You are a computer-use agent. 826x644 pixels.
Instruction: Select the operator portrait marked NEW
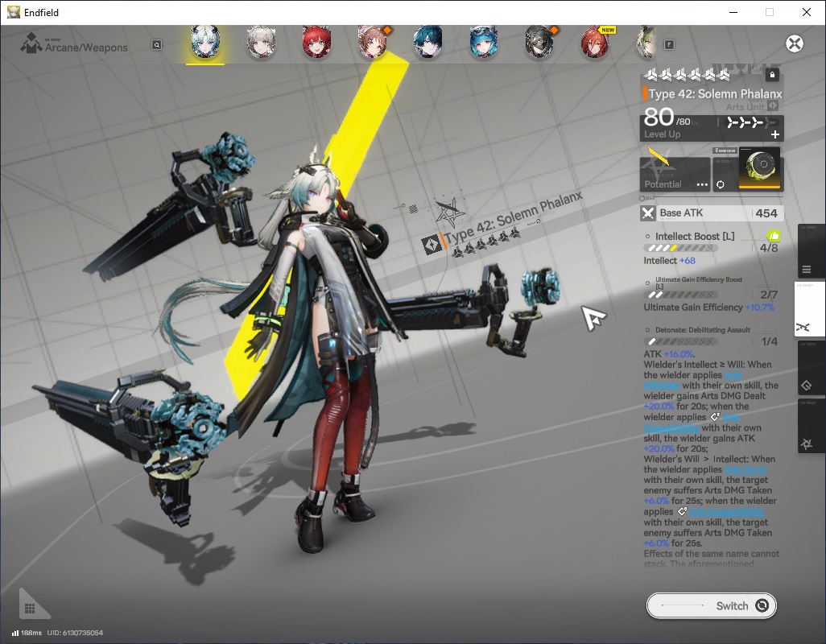(596, 42)
